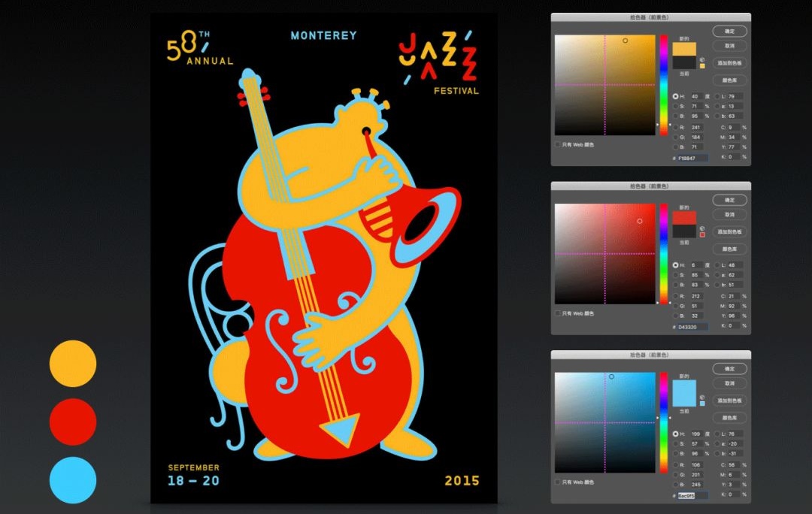This screenshot has width=812, height=514.
Task: Select the S radio button showing 71 percent
Action: [x=675, y=106]
